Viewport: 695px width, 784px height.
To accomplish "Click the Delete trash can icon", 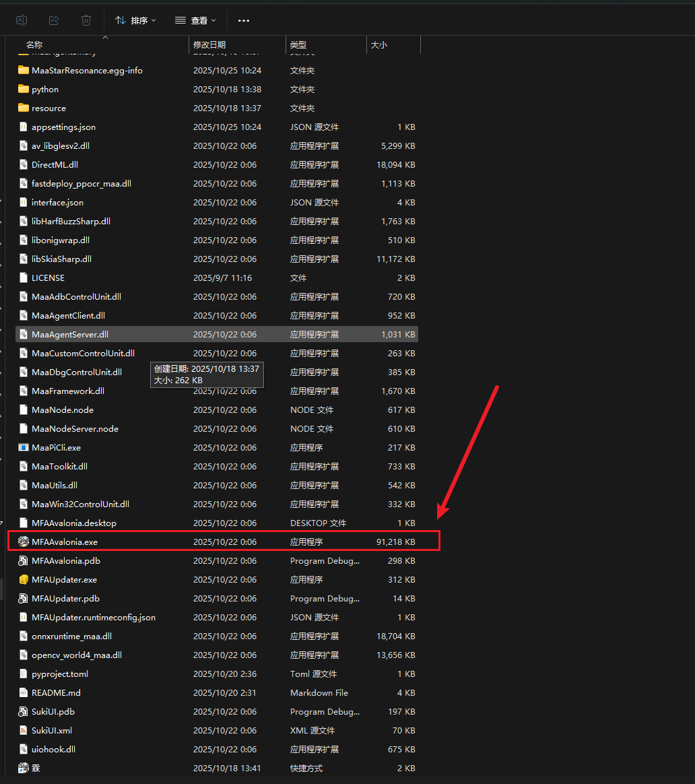I will point(86,20).
